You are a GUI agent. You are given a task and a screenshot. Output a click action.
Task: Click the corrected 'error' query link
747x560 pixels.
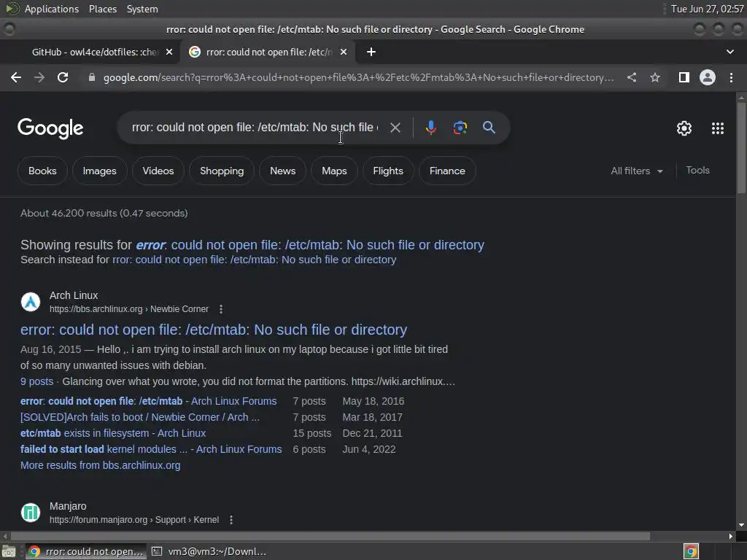click(310, 245)
